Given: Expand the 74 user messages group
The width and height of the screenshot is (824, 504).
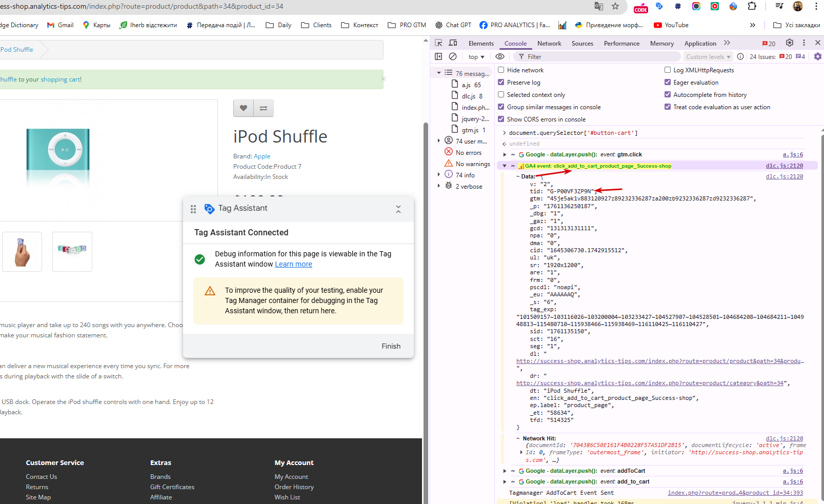Looking at the screenshot, I should 439,141.
